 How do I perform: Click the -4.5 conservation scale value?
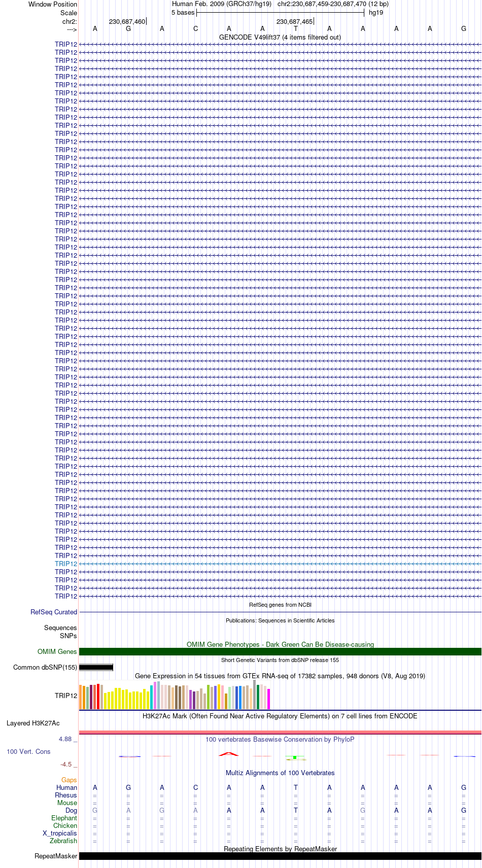[x=66, y=764]
